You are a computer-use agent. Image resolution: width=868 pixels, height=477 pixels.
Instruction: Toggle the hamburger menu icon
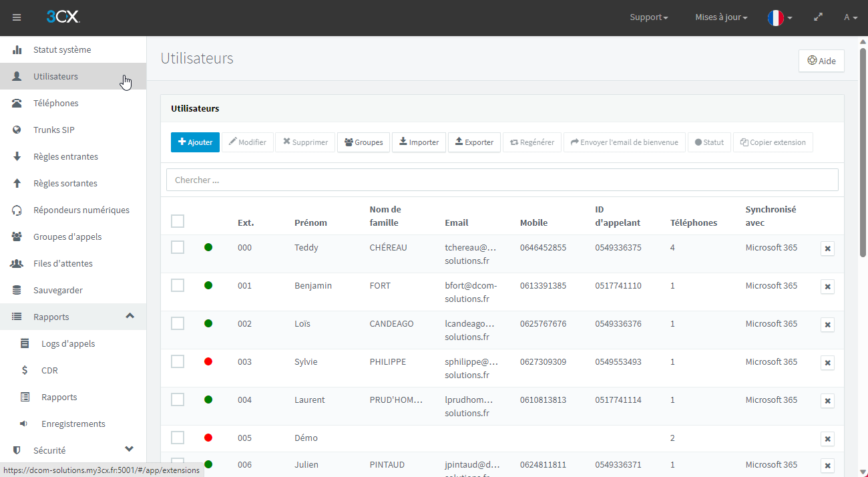pos(17,17)
